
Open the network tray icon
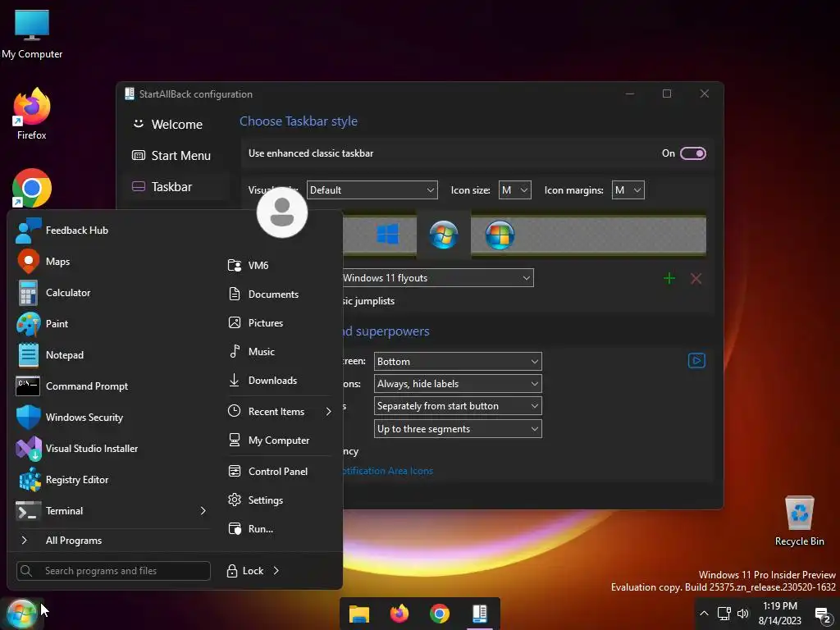(x=724, y=614)
